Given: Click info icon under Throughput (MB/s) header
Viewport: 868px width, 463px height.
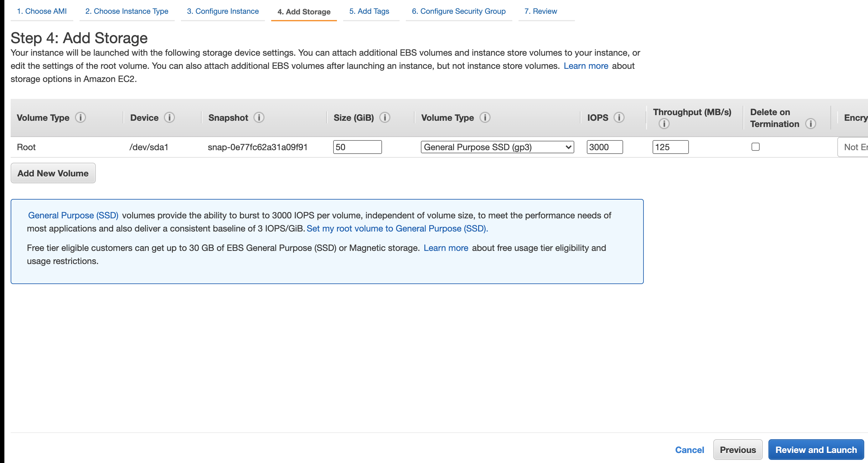Looking at the screenshot, I should (664, 124).
